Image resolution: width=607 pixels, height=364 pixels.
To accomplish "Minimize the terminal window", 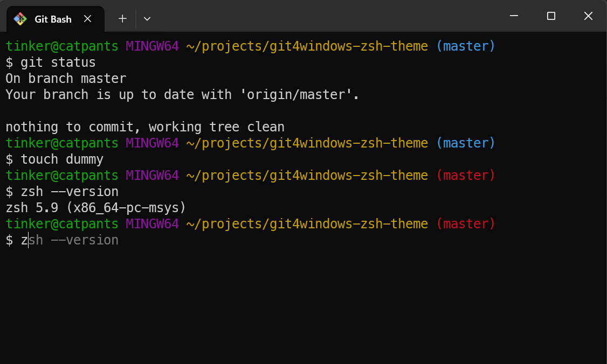I will point(514,16).
